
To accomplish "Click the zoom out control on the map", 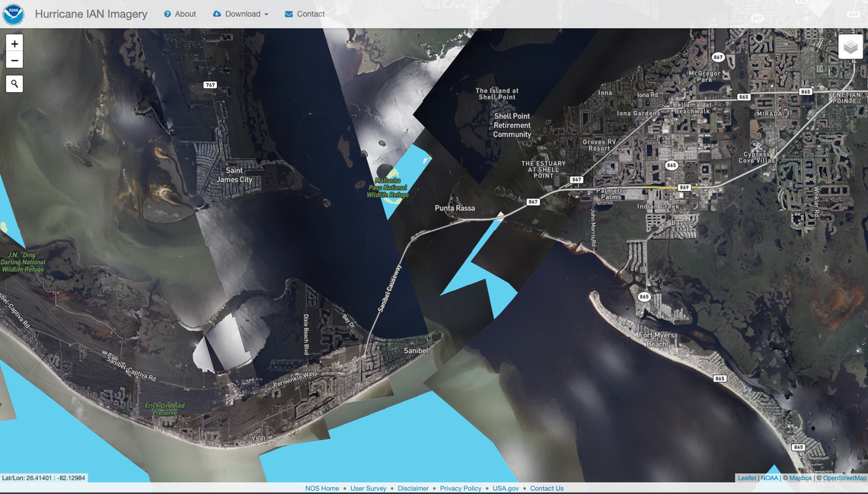I will tap(14, 59).
